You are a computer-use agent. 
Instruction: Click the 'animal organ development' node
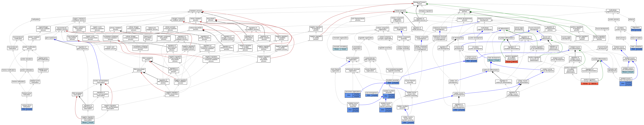click(519, 29)
